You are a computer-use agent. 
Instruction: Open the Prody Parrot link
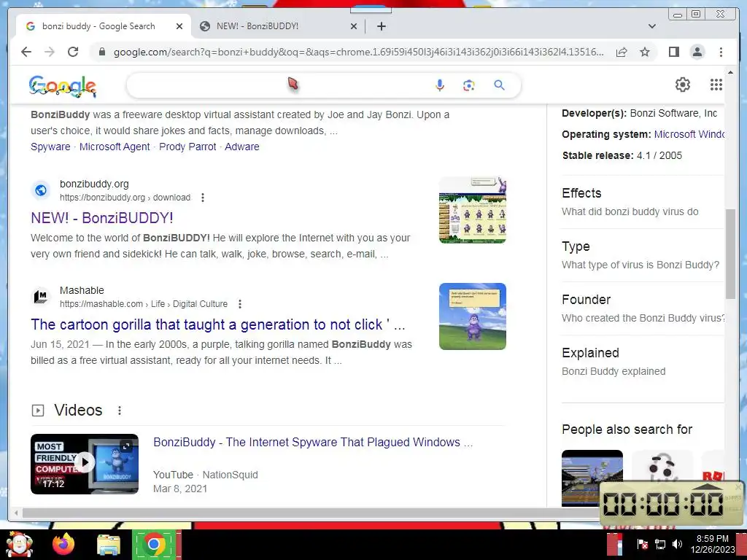tap(187, 147)
